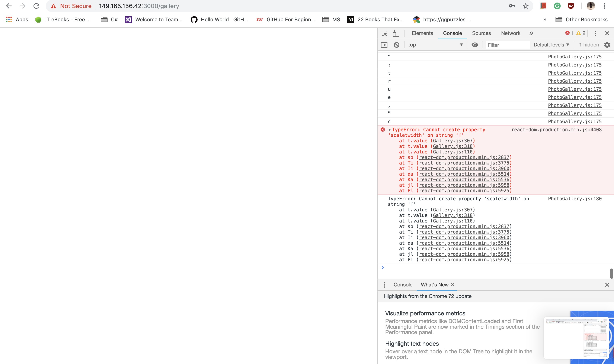Open console settings with the gear icon
Viewport: 614px width, 364px height.
tap(607, 45)
